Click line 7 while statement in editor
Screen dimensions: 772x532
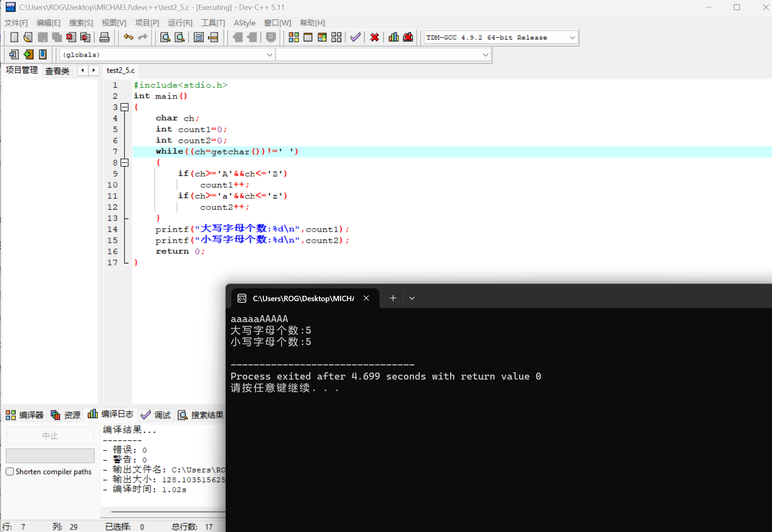click(x=227, y=152)
